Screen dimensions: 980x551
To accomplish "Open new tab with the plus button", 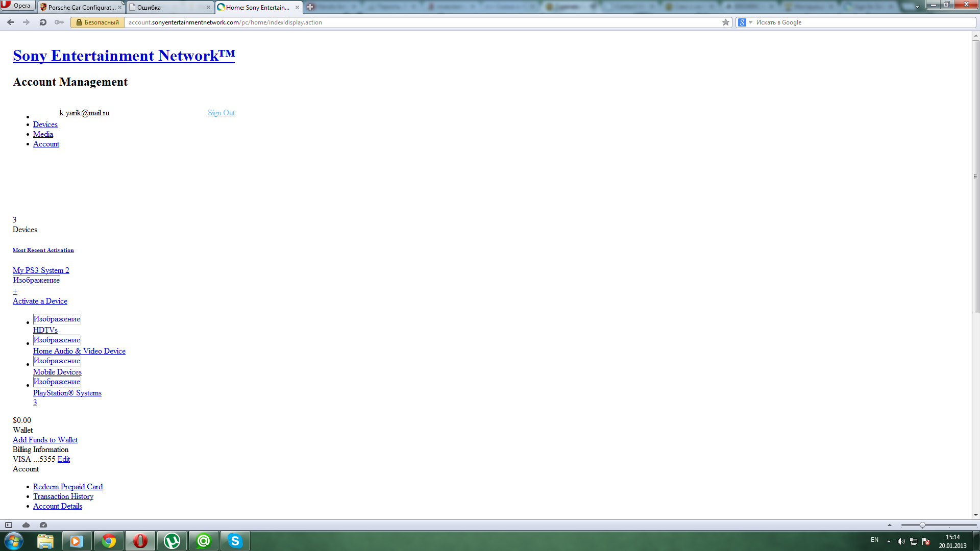I will pyautogui.click(x=310, y=7).
